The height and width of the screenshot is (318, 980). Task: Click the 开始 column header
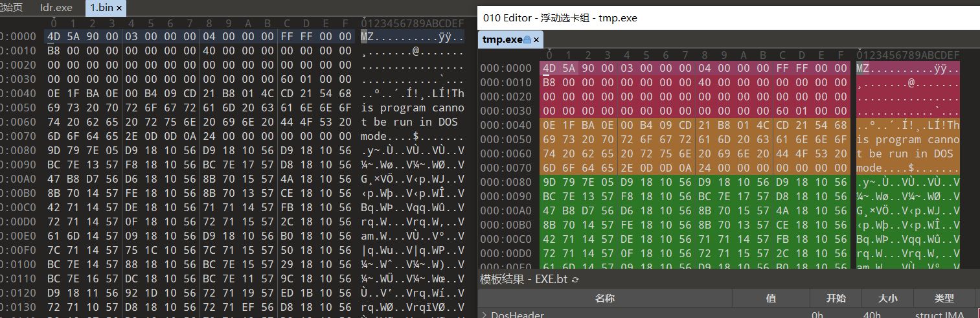(x=836, y=298)
